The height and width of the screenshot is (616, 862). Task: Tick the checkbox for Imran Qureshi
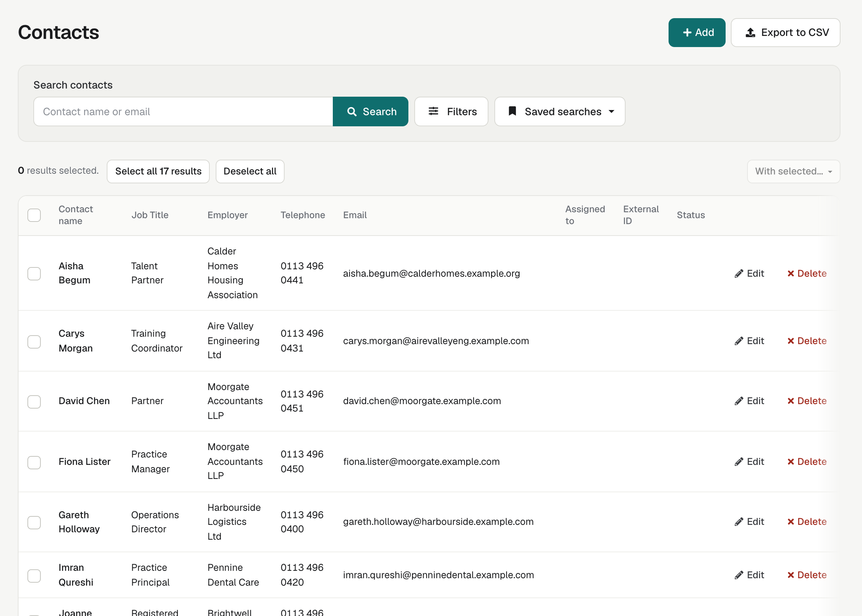[x=34, y=575]
